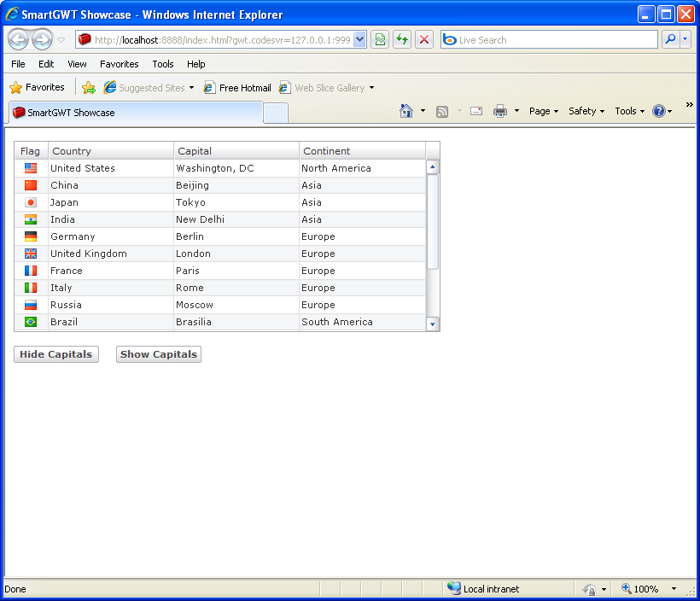
Task: Click the grid scroll up arrow
Action: (x=432, y=167)
